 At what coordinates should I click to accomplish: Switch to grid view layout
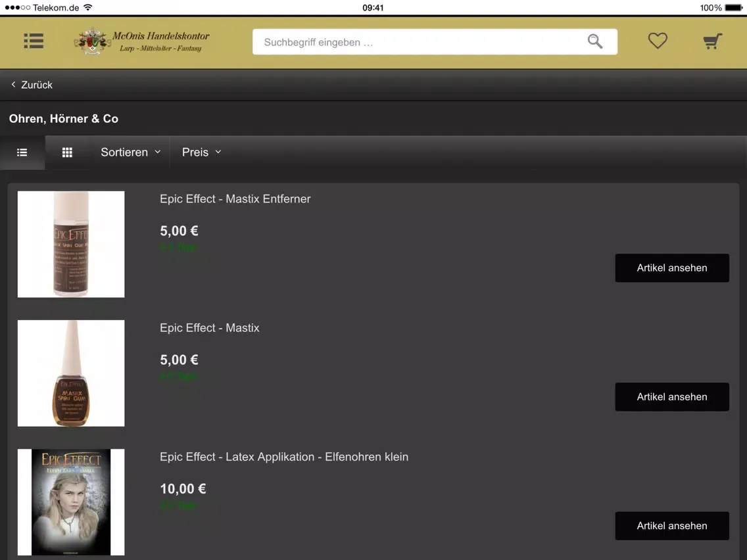click(67, 152)
